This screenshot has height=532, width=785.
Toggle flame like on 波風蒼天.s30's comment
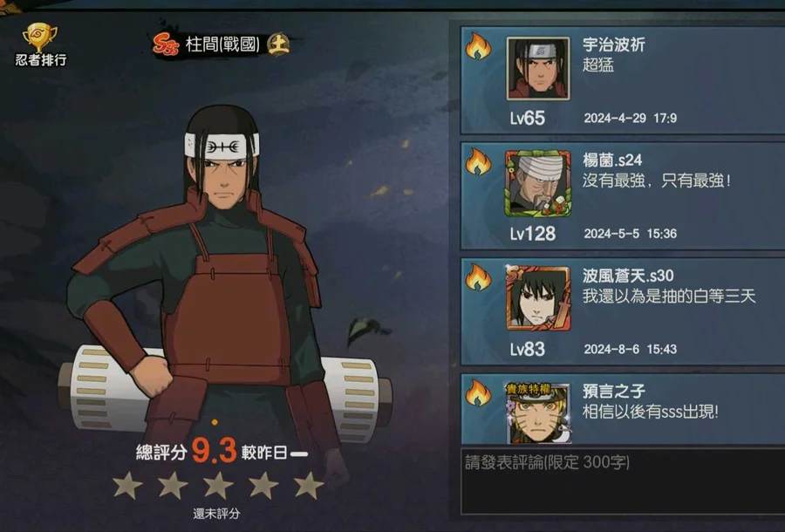(478, 277)
